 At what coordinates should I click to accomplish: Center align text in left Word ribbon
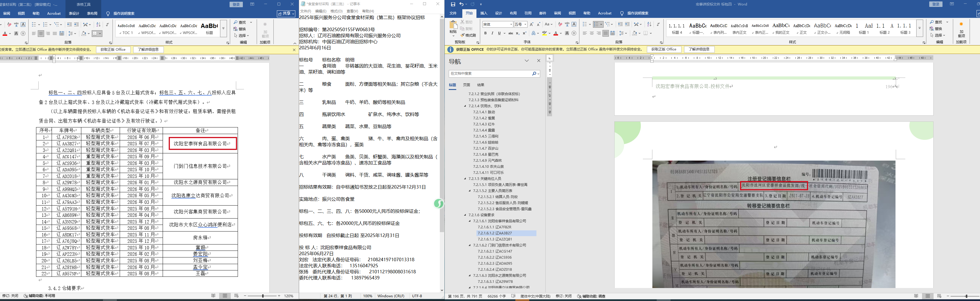[41, 34]
